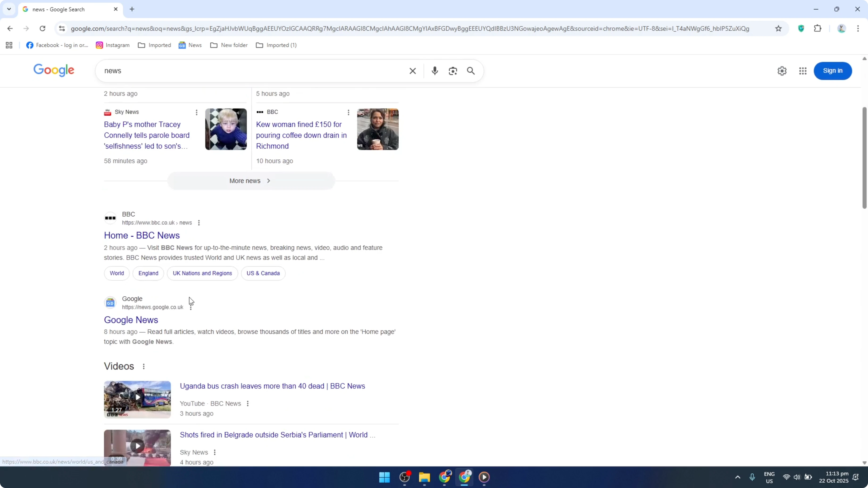This screenshot has height=488, width=868.
Task: Click page vertical scrollbar thumb
Action: 864,158
